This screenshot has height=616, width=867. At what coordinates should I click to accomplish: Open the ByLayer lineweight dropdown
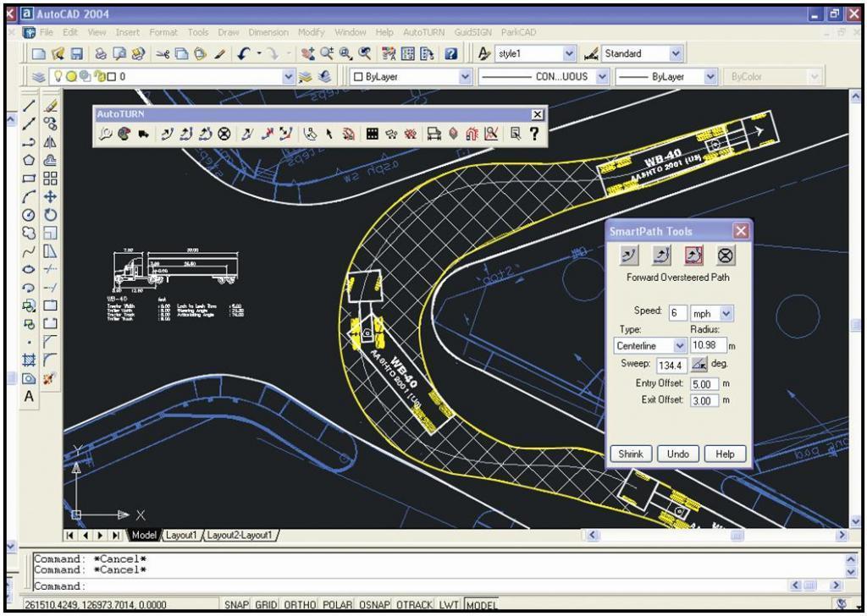click(x=710, y=77)
